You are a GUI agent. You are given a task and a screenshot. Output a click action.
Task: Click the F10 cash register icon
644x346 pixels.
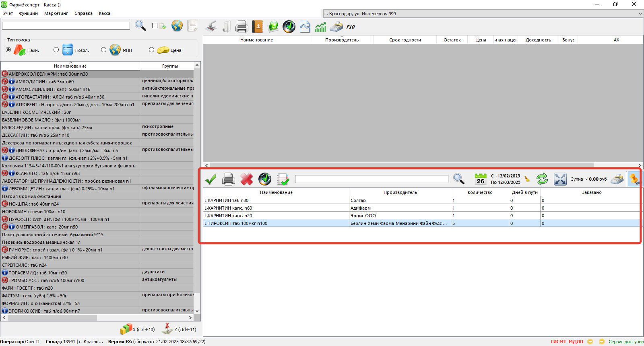click(336, 27)
